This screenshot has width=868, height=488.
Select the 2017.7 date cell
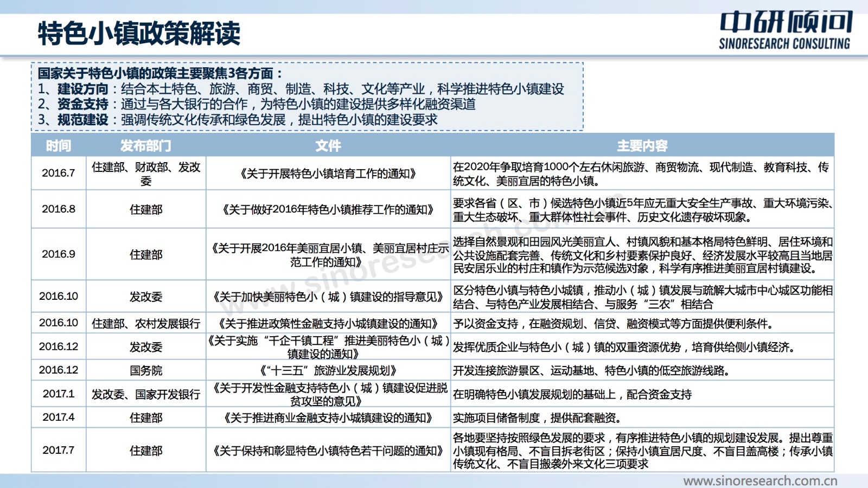(59, 450)
